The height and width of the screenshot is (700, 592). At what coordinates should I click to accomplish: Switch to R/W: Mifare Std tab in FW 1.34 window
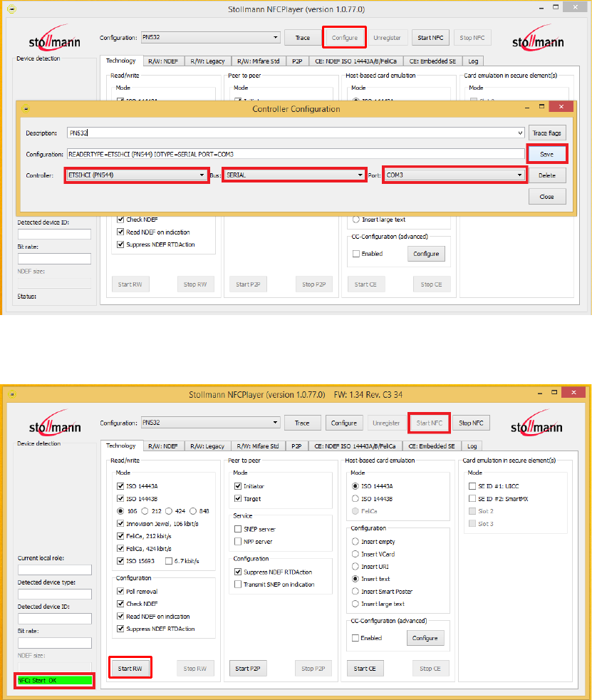click(258, 446)
